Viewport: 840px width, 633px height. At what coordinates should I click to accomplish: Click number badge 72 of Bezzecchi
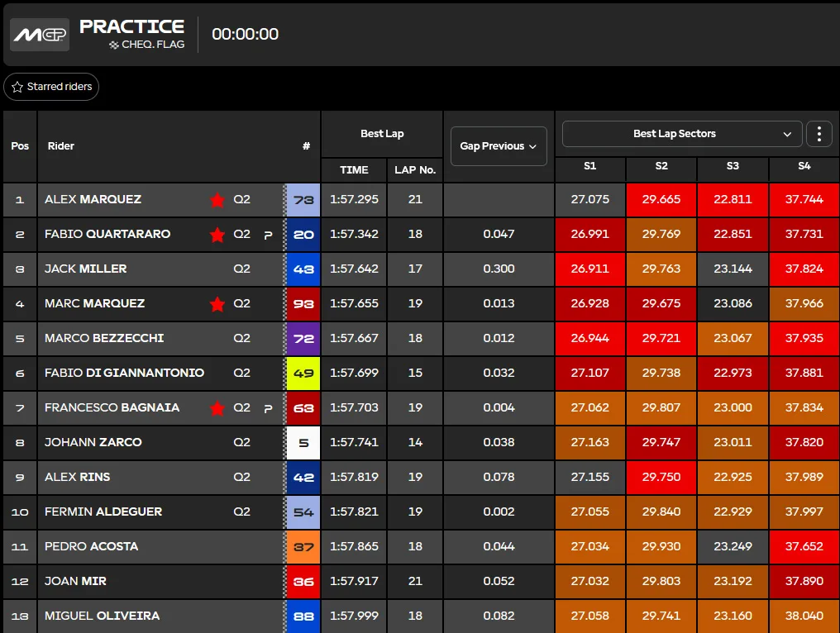303,339
